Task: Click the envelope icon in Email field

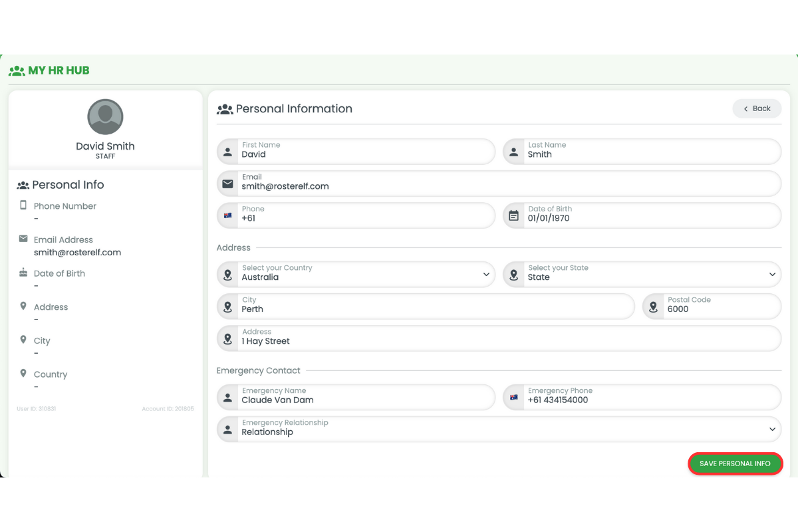Action: point(228,184)
